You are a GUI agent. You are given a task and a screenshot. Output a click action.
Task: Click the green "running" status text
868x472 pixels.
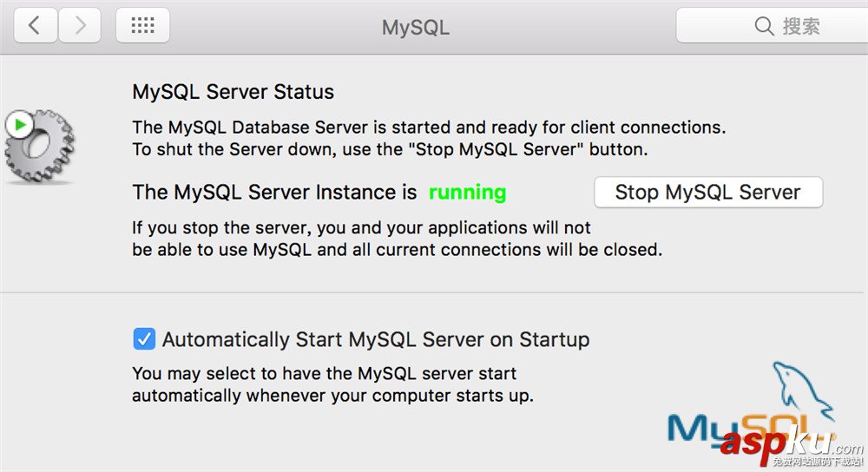click(467, 193)
